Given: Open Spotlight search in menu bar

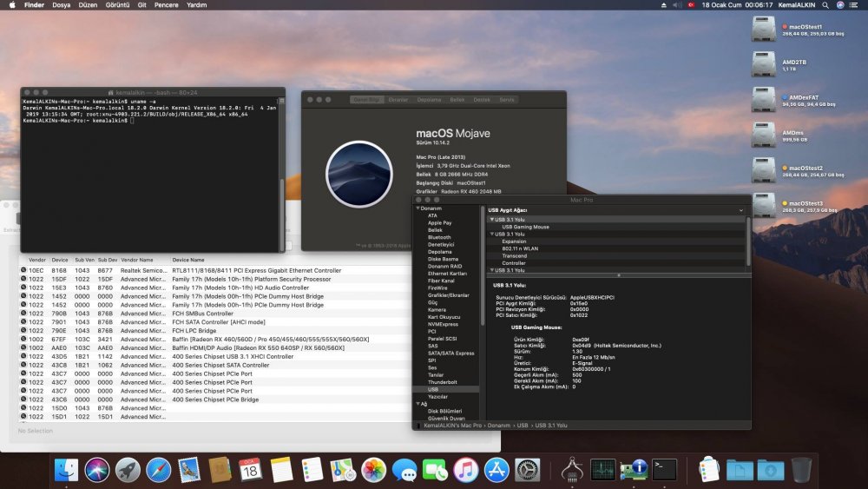Looking at the screenshot, I should [x=825, y=5].
